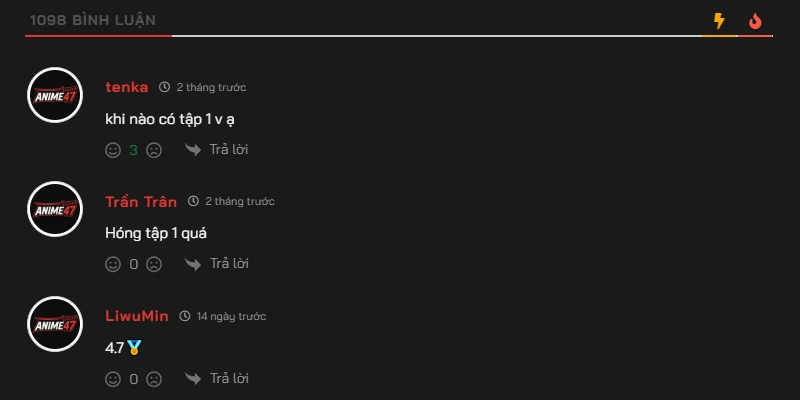The height and width of the screenshot is (400, 800).
Task: Like Trần Trân's comment with smiley
Action: pyautogui.click(x=113, y=265)
